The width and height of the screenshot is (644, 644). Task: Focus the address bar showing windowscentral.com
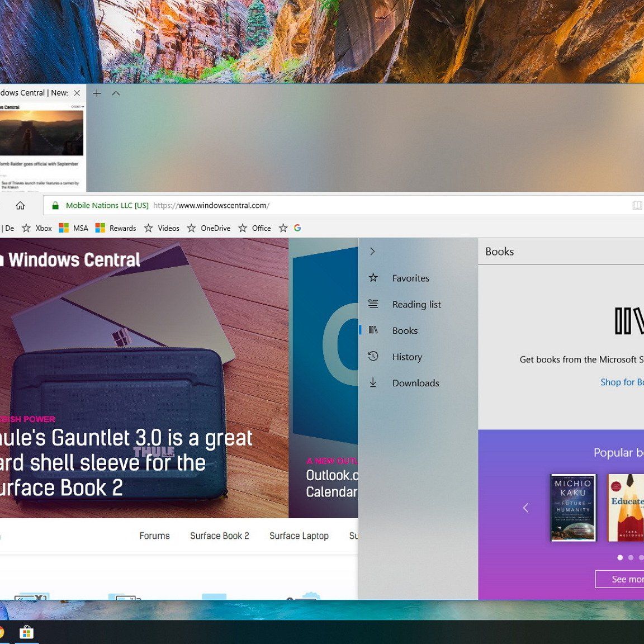coord(343,205)
